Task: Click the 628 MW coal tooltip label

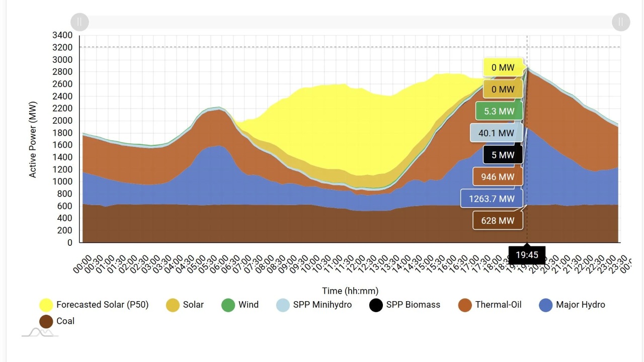Action: [497, 221]
